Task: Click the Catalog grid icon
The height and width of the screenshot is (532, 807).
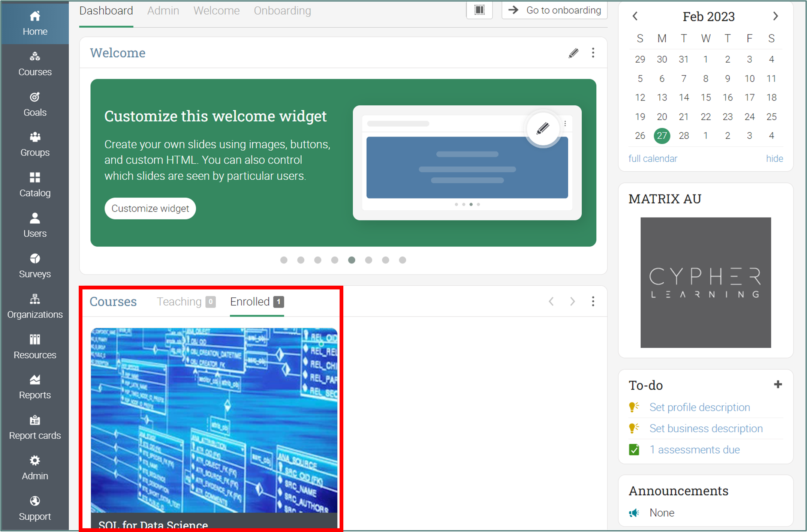Action: (35, 177)
